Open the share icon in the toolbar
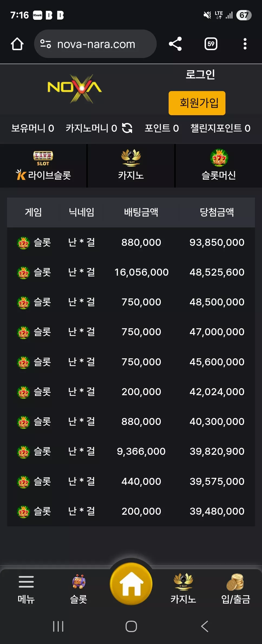 (x=175, y=44)
